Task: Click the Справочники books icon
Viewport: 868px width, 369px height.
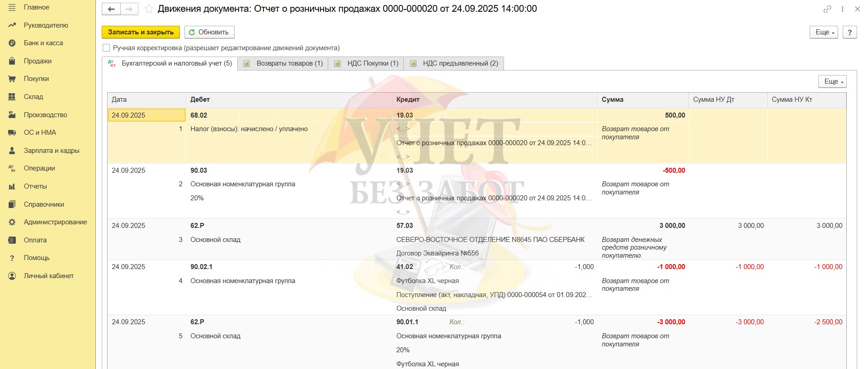Action: tap(12, 204)
